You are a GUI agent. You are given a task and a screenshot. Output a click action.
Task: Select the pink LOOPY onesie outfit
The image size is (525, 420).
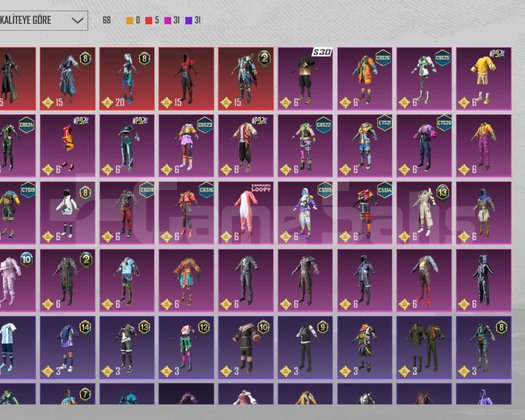point(246,213)
